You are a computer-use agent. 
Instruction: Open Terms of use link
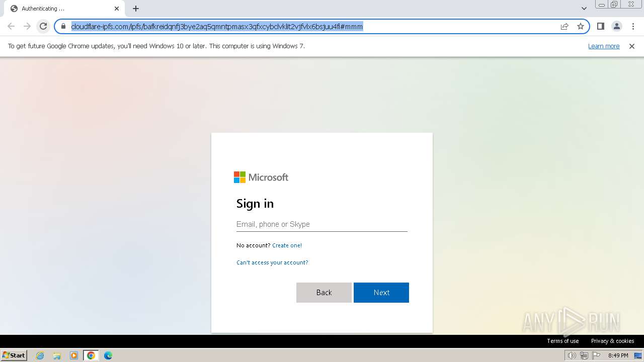(x=563, y=341)
